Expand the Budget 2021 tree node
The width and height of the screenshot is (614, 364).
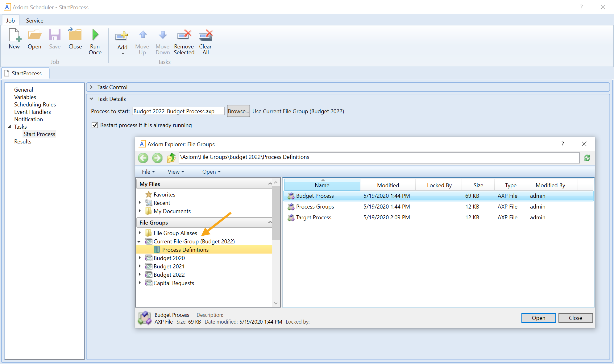click(140, 266)
